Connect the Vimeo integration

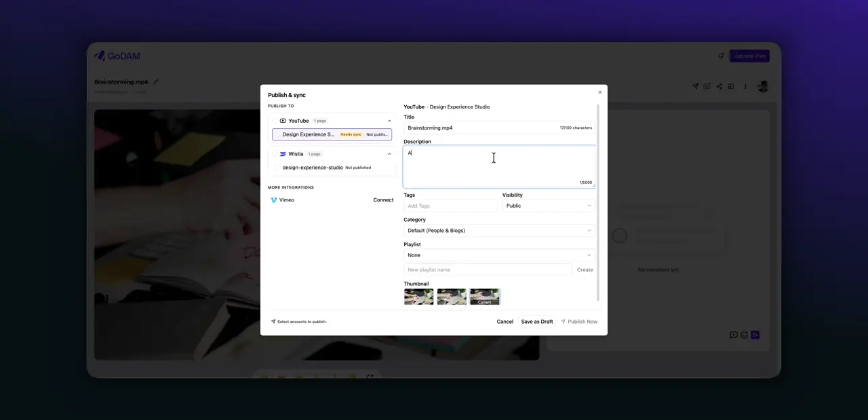click(x=383, y=200)
